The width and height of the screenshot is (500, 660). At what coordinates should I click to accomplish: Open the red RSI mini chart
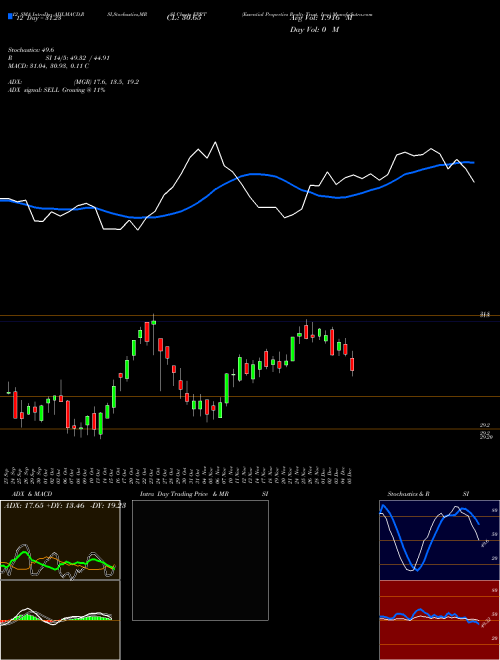coord(439,620)
